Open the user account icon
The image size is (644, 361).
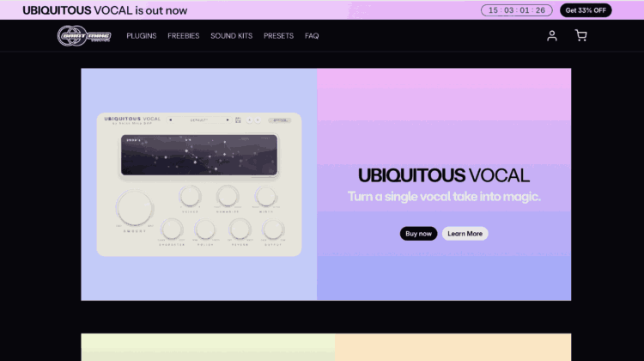pos(552,36)
